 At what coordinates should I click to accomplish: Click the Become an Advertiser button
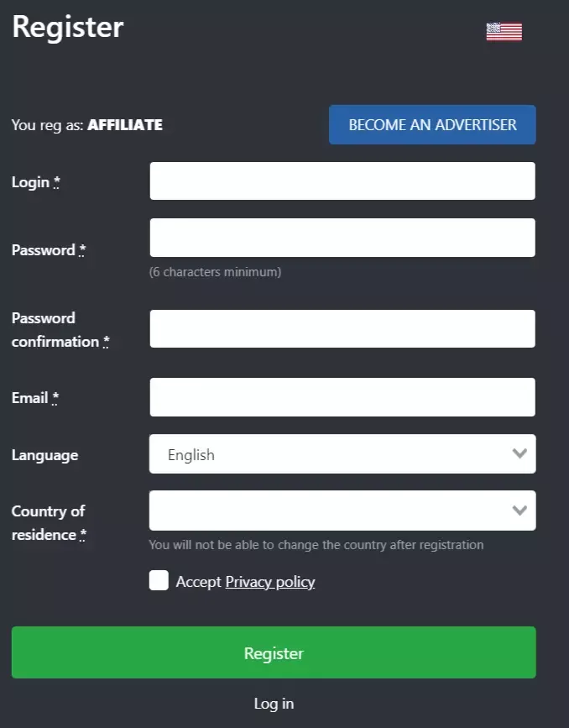pyautogui.click(x=432, y=125)
